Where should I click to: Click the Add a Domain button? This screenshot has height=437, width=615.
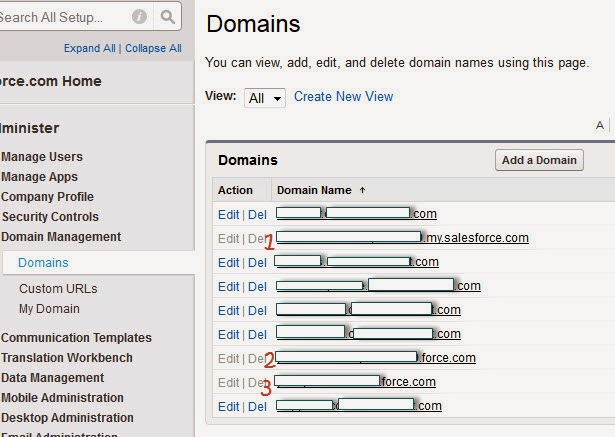point(539,160)
